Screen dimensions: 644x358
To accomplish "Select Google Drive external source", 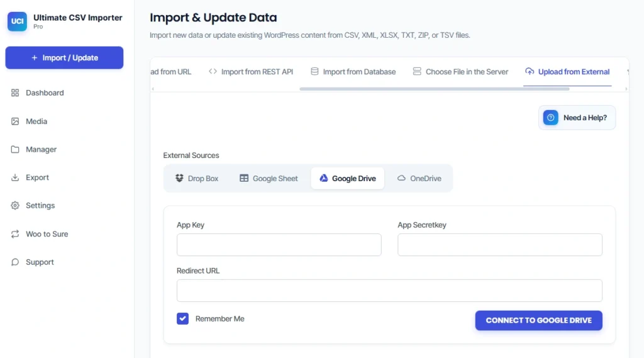I will point(347,179).
